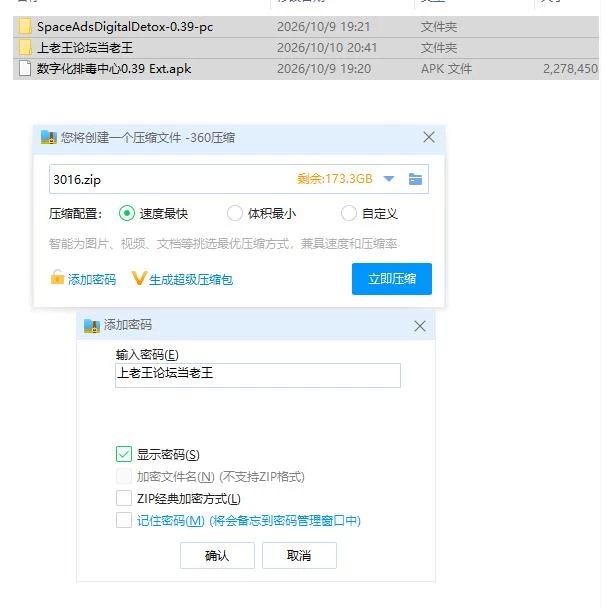This screenshot has height=609, width=606.
Task: Click the 添加密码 link
Action: 92,279
